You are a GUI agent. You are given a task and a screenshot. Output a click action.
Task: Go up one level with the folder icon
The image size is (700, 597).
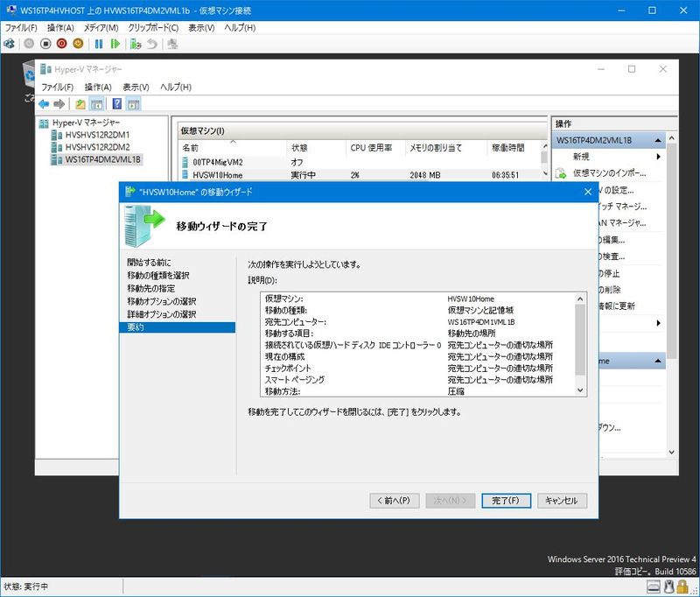click(x=80, y=104)
